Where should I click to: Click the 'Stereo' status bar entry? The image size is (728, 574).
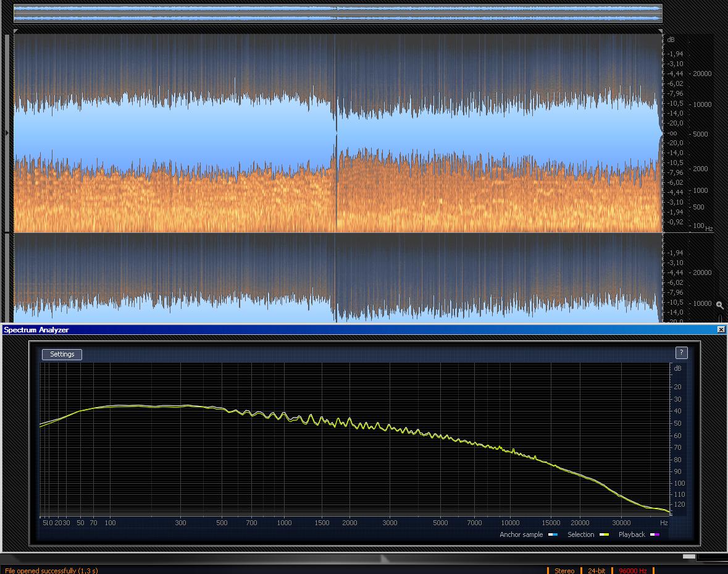pyautogui.click(x=564, y=571)
